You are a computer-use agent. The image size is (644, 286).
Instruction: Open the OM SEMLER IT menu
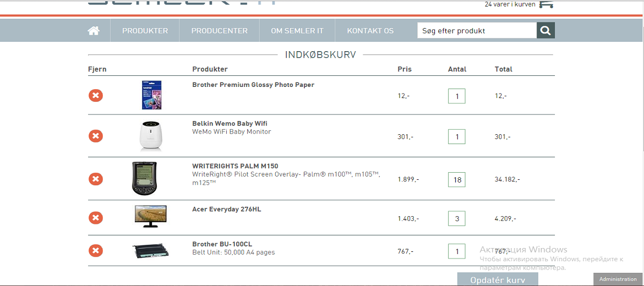(297, 31)
